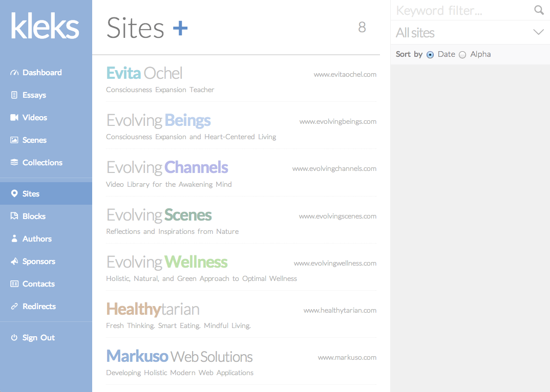Viewport: 550px width, 392px height.
Task: Open the All sites filter selector
Action: (x=470, y=32)
